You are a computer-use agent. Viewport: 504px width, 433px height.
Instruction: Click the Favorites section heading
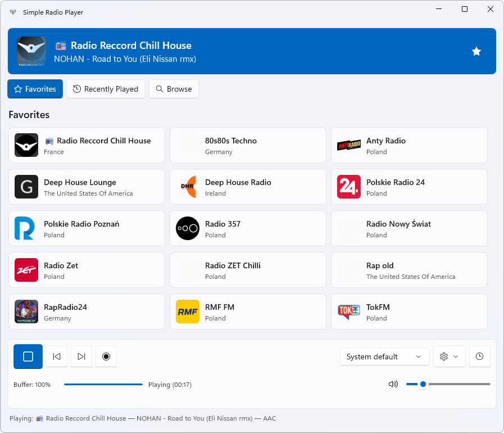[29, 115]
